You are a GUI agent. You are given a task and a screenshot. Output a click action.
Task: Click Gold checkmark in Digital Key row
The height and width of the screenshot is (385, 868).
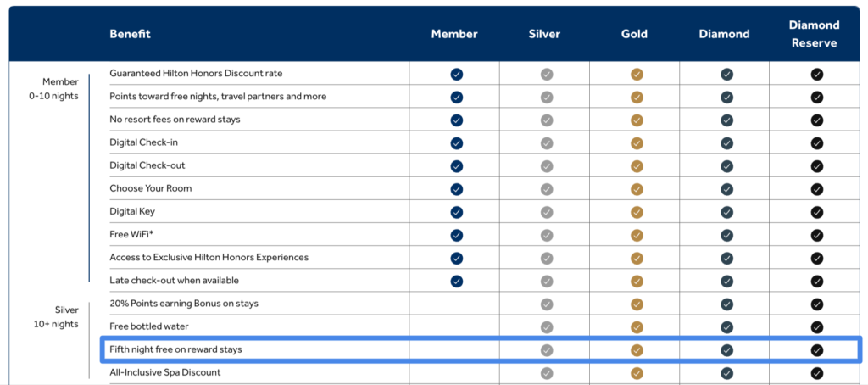tap(637, 212)
